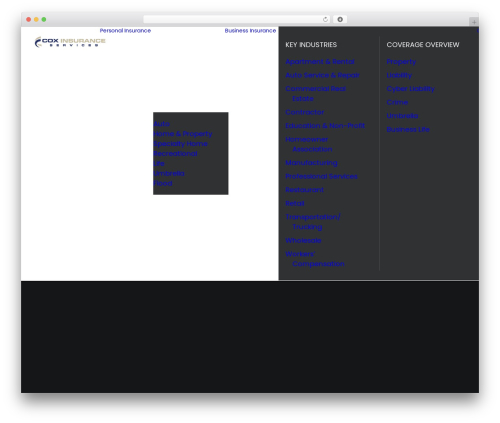The width and height of the screenshot is (500, 423).
Task: Go to the Manufacturing industry page
Action: [x=311, y=163]
